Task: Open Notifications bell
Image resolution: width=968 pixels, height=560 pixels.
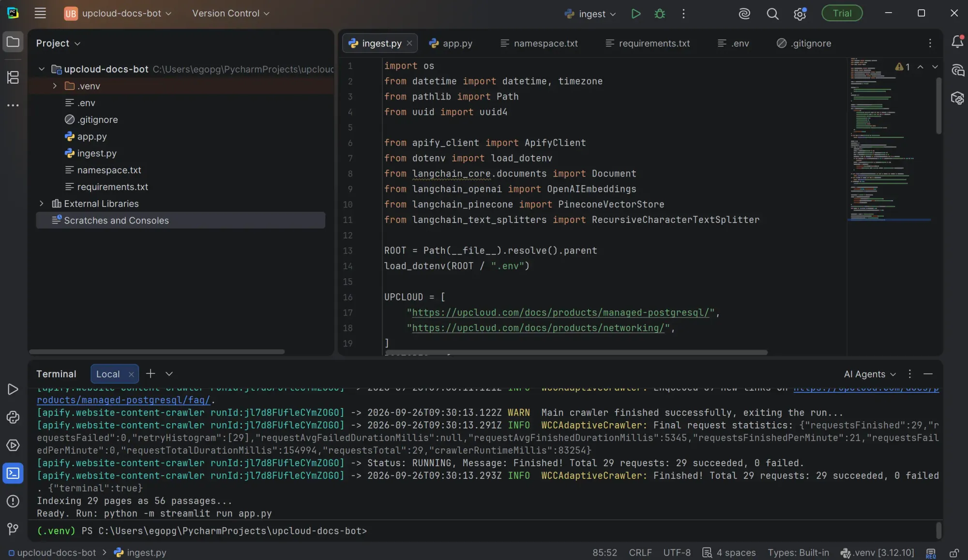Action: pos(957,42)
